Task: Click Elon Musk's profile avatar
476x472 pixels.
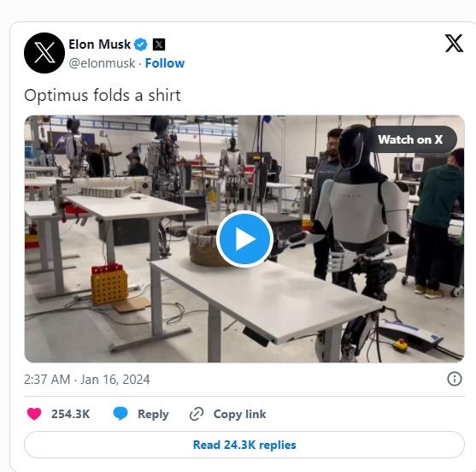Action: (x=44, y=53)
